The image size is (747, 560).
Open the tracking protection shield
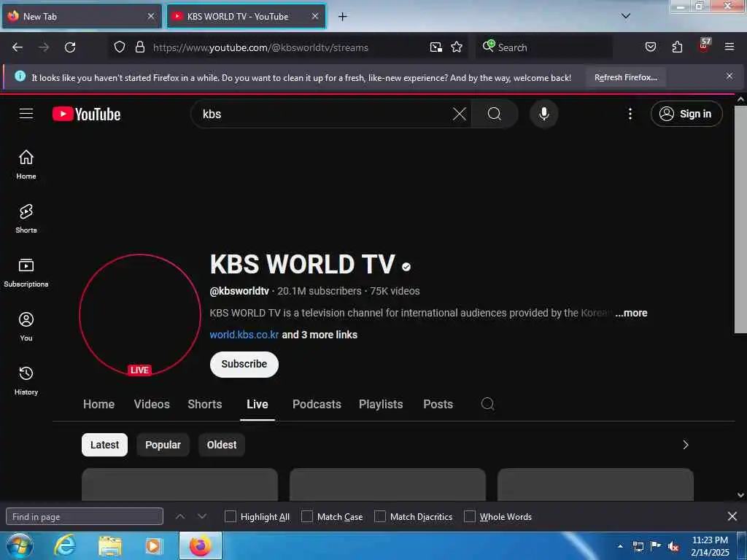click(x=120, y=47)
